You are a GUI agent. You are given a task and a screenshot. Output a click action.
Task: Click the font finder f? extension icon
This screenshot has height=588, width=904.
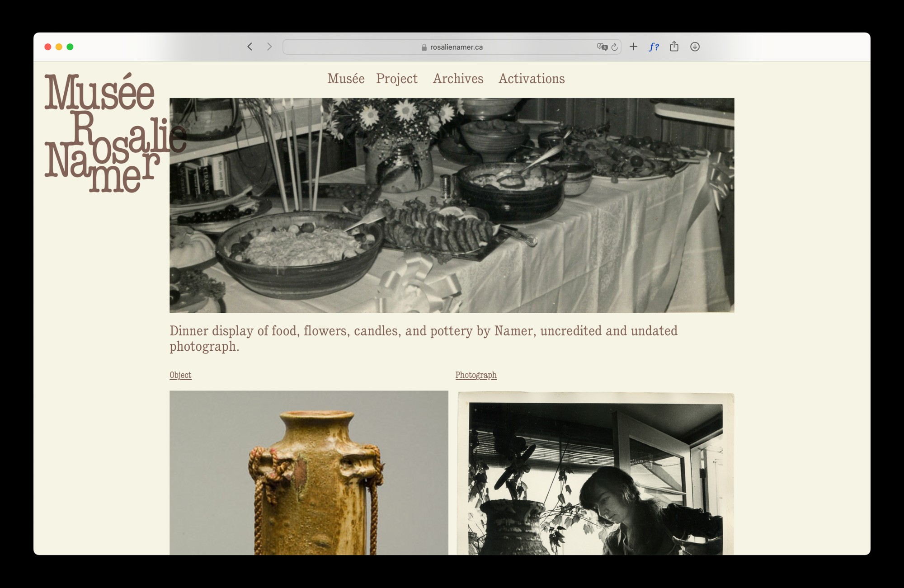coord(654,47)
